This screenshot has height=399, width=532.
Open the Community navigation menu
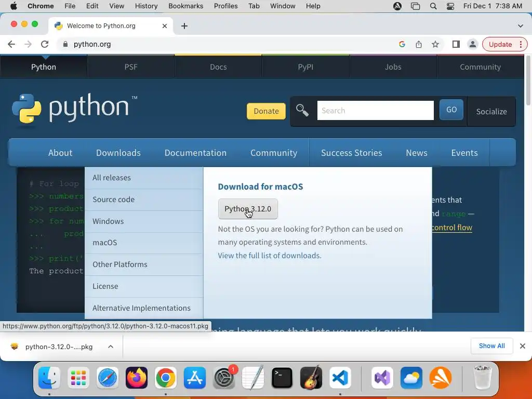(x=274, y=153)
